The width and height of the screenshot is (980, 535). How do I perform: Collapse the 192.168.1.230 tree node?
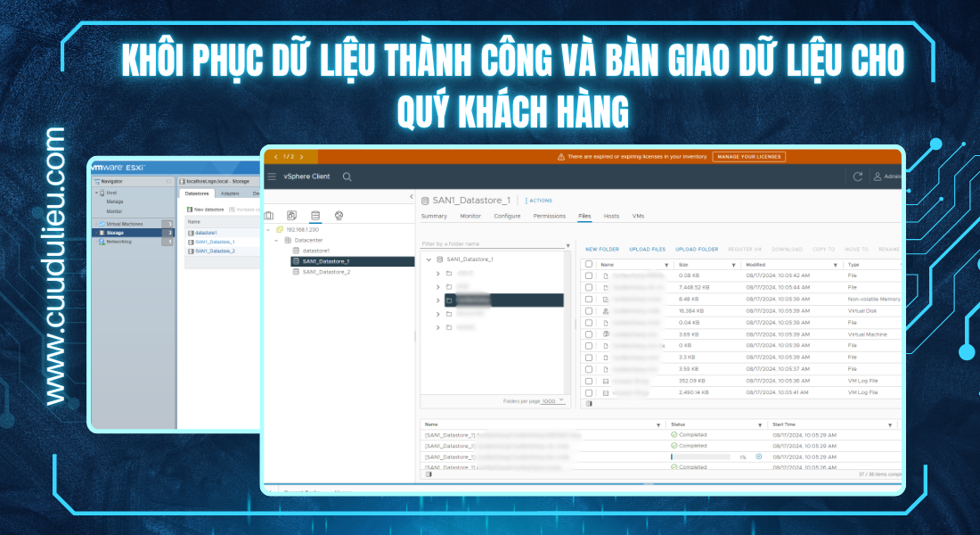tap(269, 230)
